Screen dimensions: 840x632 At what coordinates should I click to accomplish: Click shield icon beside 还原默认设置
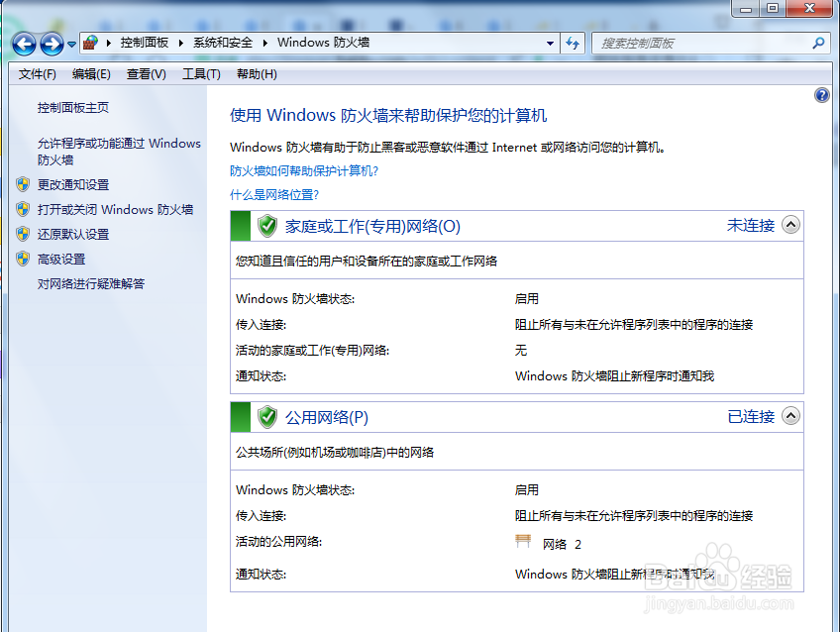[x=23, y=234]
